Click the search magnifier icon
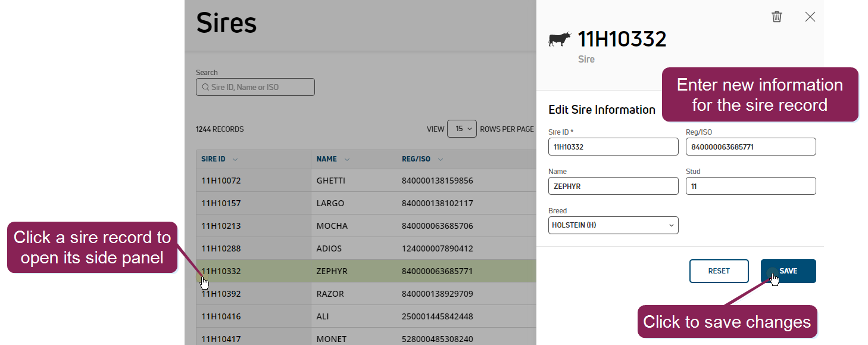 [205, 87]
